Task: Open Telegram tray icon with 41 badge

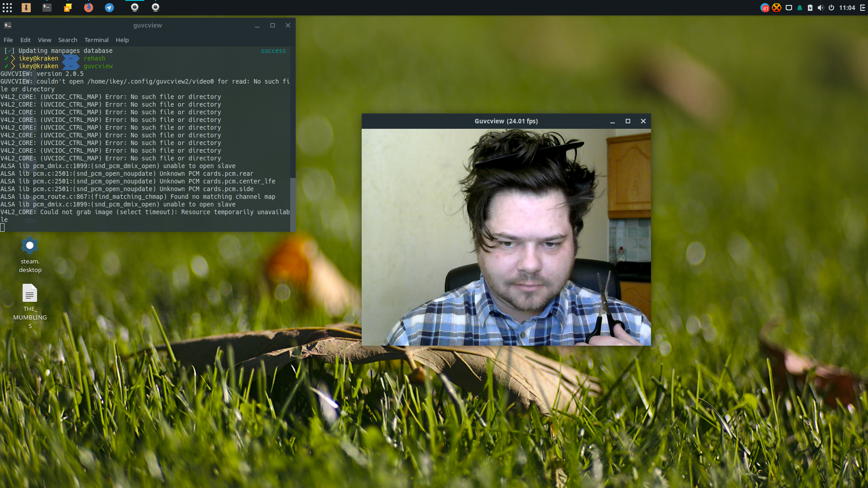Action: tap(765, 8)
